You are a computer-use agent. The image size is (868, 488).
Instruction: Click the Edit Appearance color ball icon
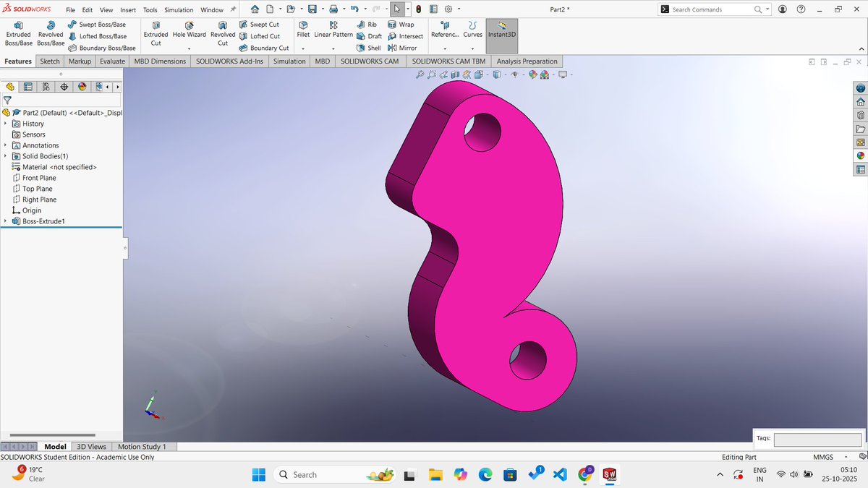(533, 74)
